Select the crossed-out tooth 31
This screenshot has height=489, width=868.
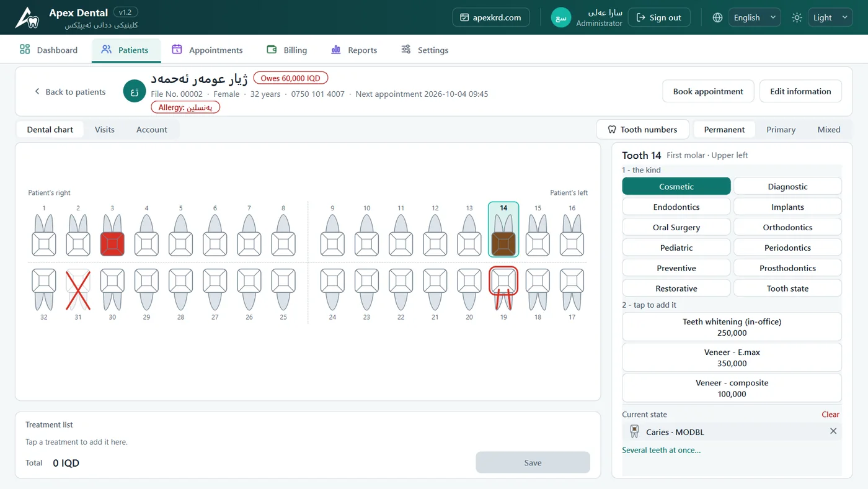click(x=78, y=289)
